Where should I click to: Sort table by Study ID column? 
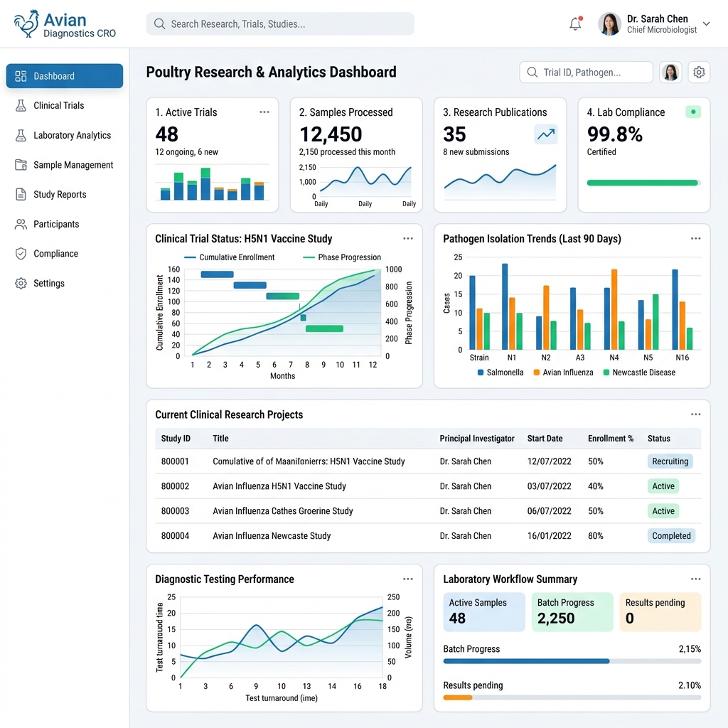[x=176, y=438]
